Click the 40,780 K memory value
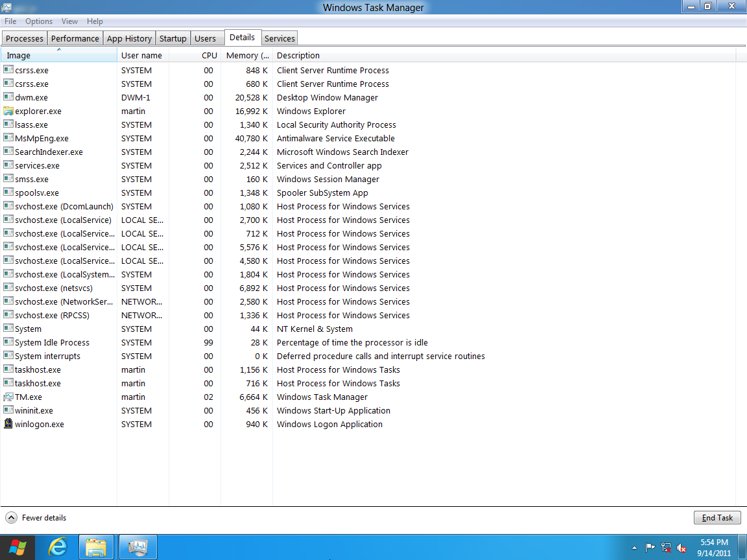Image resolution: width=747 pixels, height=560 pixels. coord(251,139)
